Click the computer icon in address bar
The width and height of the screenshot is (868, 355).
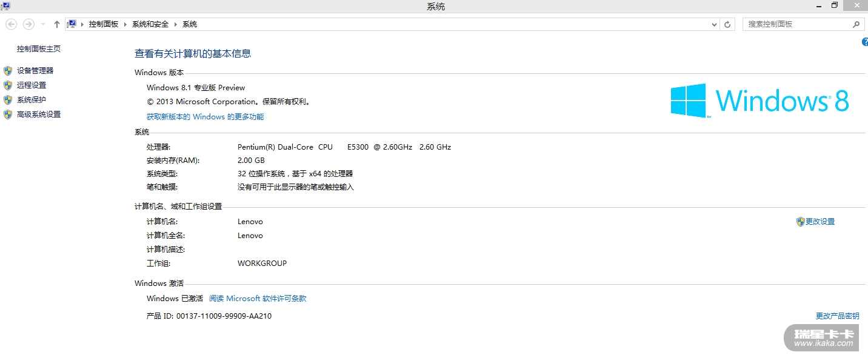tap(72, 24)
